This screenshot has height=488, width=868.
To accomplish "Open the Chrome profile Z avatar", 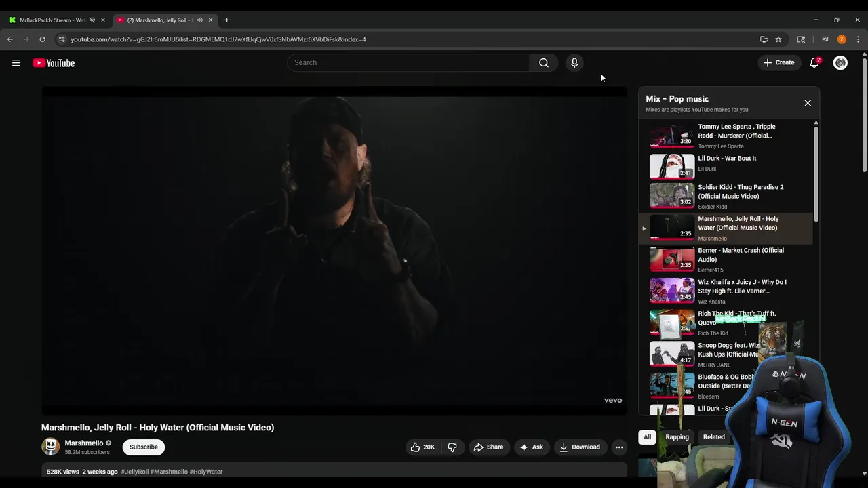I will 842,39.
